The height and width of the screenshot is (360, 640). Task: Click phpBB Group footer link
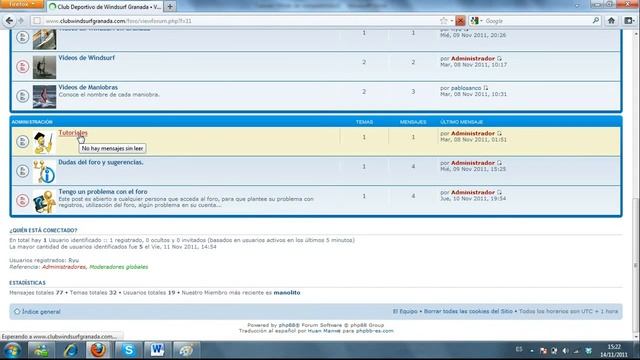367,325
